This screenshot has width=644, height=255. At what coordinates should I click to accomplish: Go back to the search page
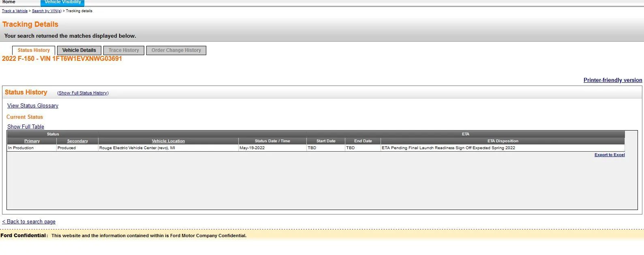(29, 222)
